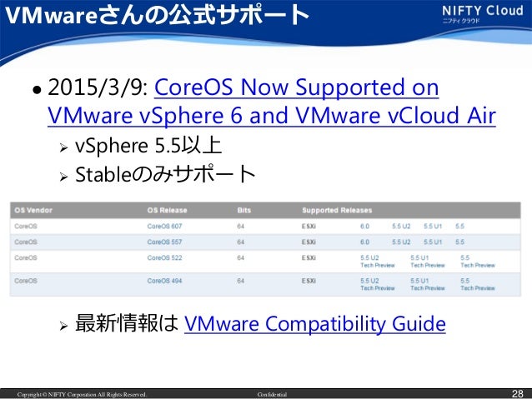Click the NIFTY Cloud logo

point(483,14)
